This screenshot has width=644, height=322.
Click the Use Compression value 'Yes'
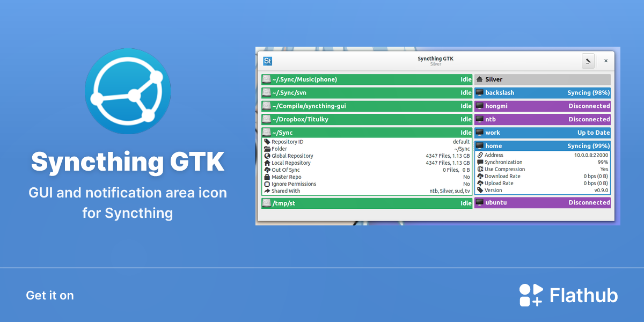(x=604, y=169)
